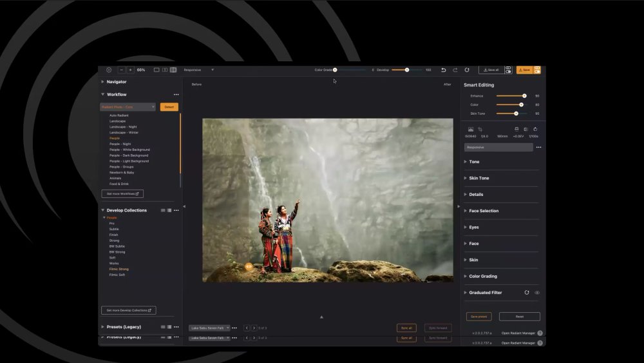Switch to side-by-side compare view
Viewport: 644px width, 363px height.
pos(165,70)
